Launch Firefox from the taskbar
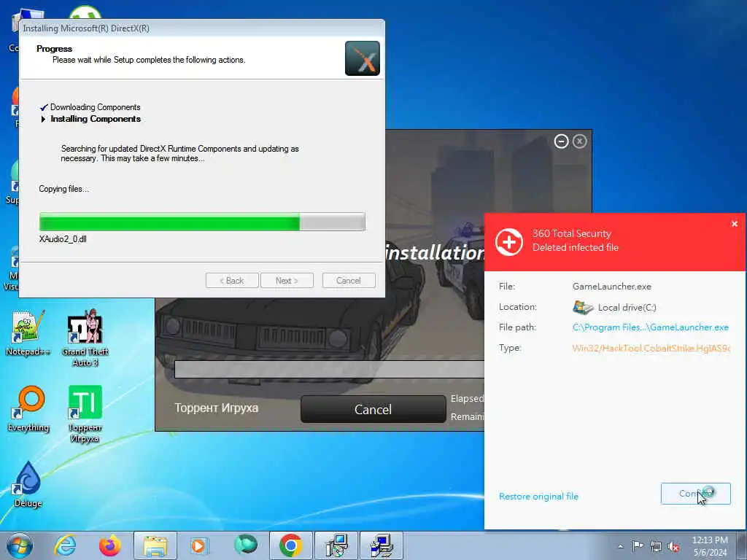The height and width of the screenshot is (560, 747). 109,545
